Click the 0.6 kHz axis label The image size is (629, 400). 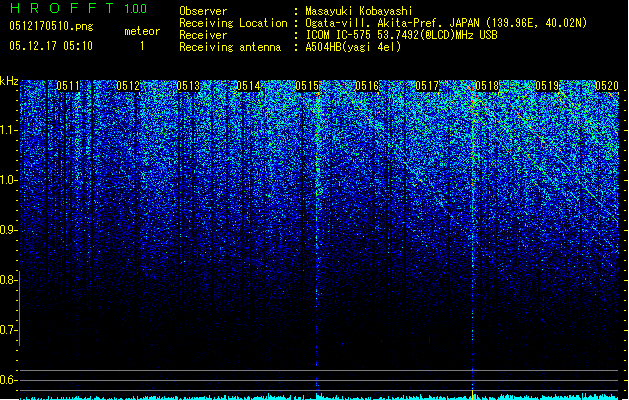coord(9,380)
